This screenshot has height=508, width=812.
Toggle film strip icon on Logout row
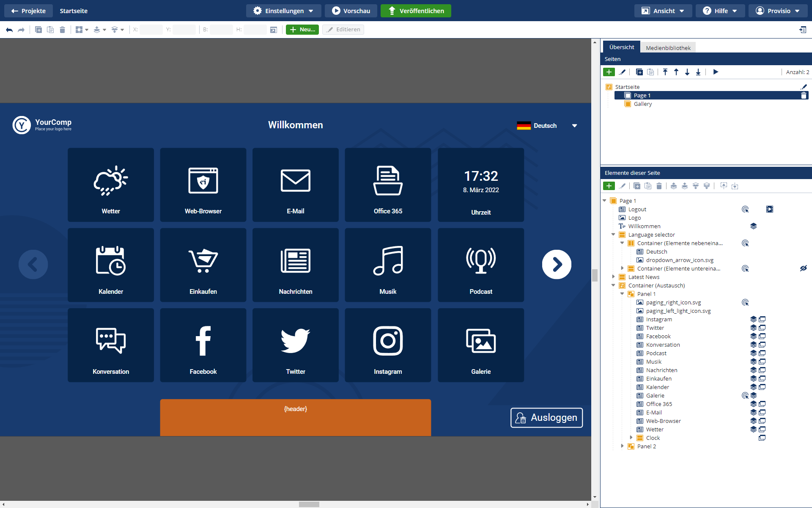click(769, 209)
